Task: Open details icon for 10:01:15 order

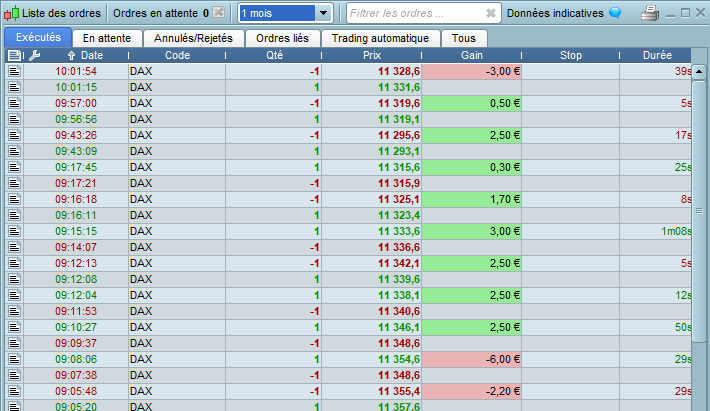Action: point(14,87)
